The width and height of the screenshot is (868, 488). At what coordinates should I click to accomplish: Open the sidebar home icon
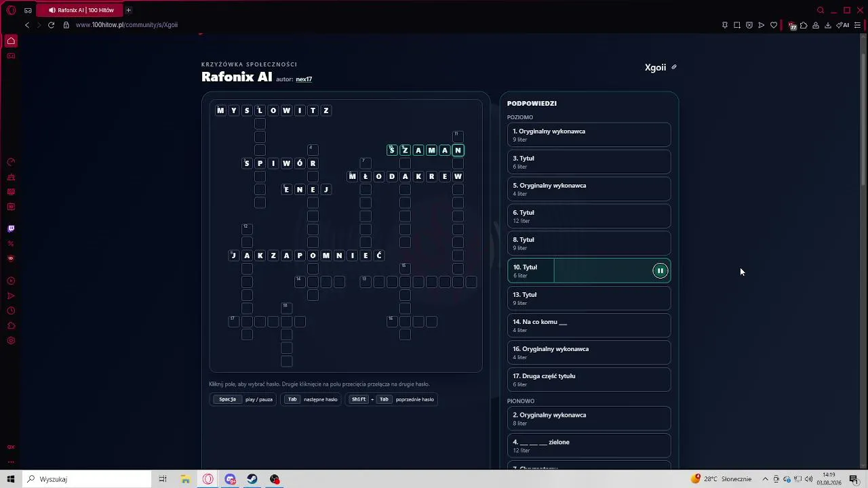pyautogui.click(x=11, y=41)
